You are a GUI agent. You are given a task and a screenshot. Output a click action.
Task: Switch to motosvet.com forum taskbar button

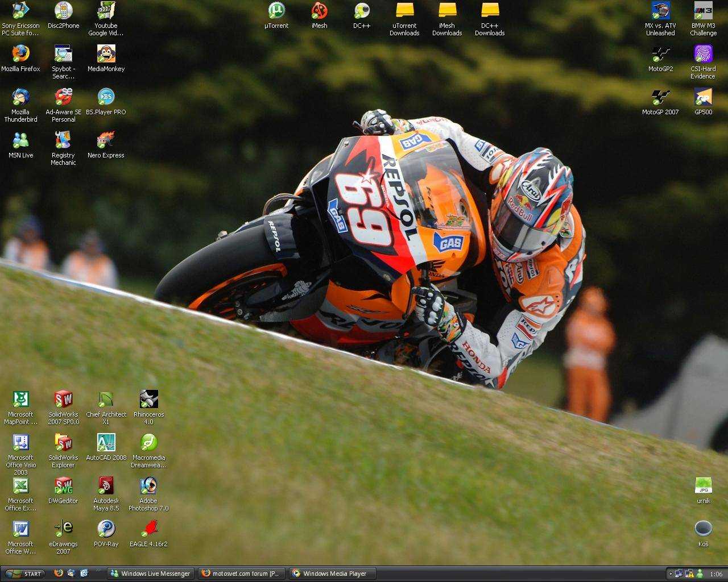241,573
